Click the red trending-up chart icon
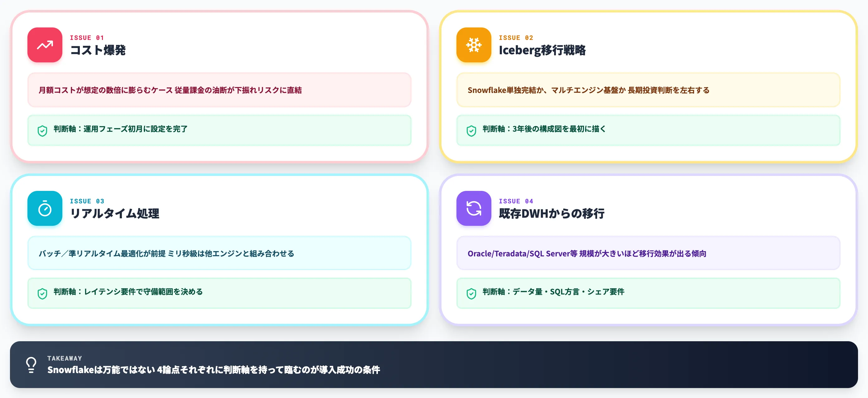868x398 pixels. click(45, 45)
